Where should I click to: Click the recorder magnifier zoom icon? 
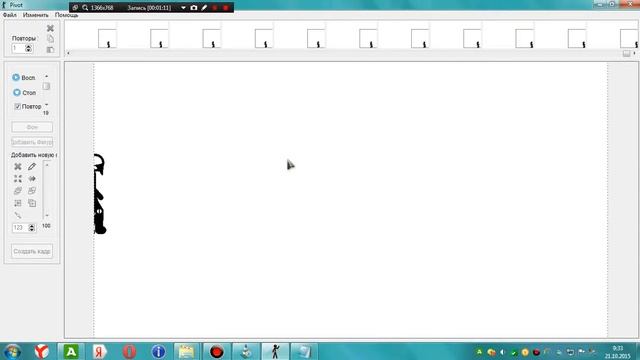[x=85, y=8]
